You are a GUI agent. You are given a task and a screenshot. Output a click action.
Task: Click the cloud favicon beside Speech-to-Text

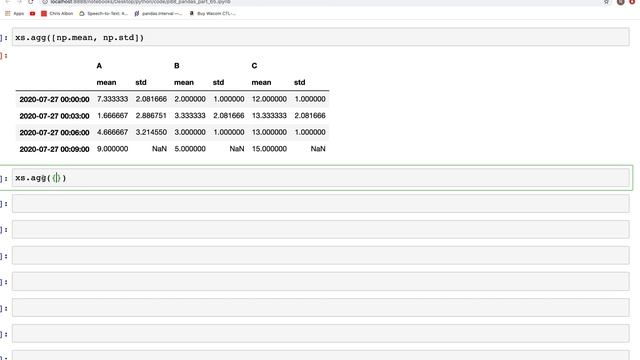click(82, 13)
